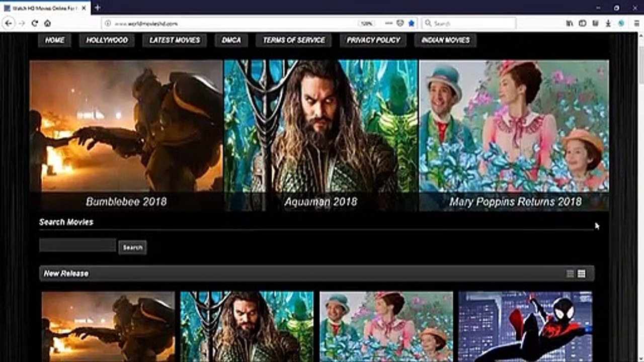Click the Search movies button
Viewport: 644px width, 362px height.
(133, 247)
